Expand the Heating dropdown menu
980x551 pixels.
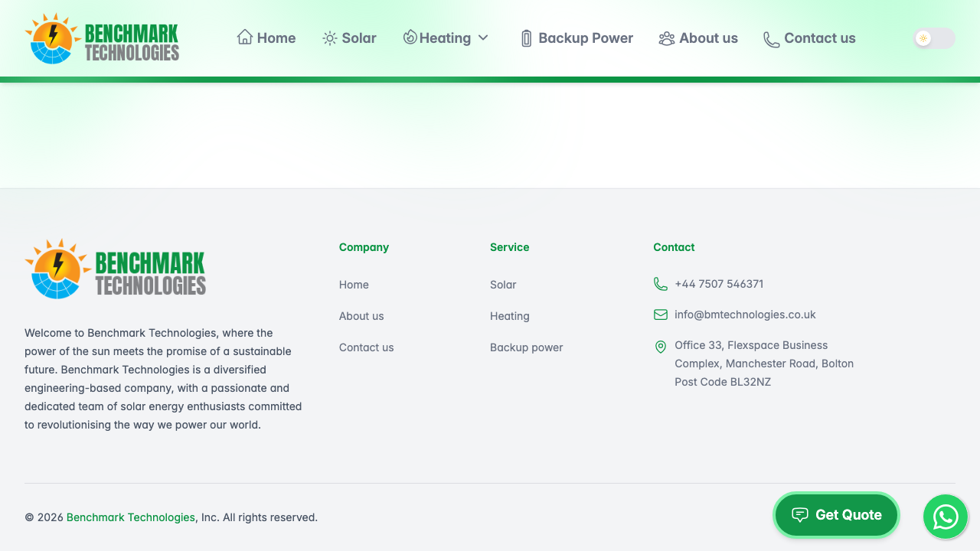tap(446, 37)
